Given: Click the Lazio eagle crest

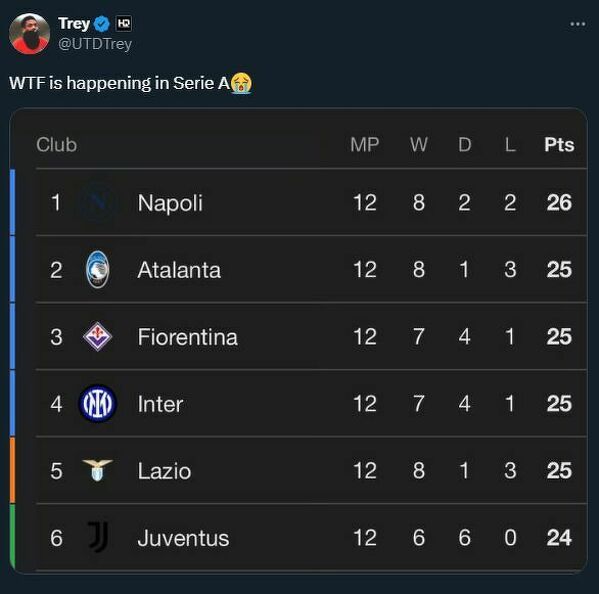Looking at the screenshot, I should (x=97, y=470).
